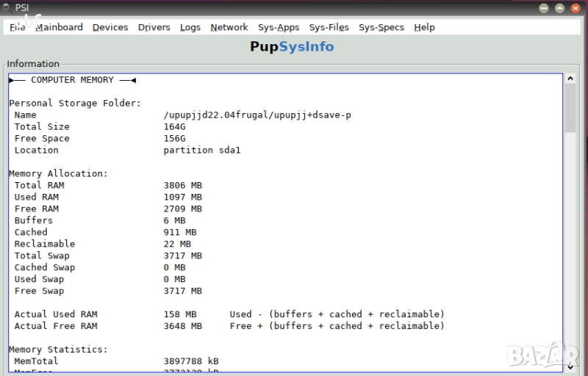Image resolution: width=588 pixels, height=376 pixels.
Task: Click the COMPUTER MEMORY heading line
Action: click(72, 80)
